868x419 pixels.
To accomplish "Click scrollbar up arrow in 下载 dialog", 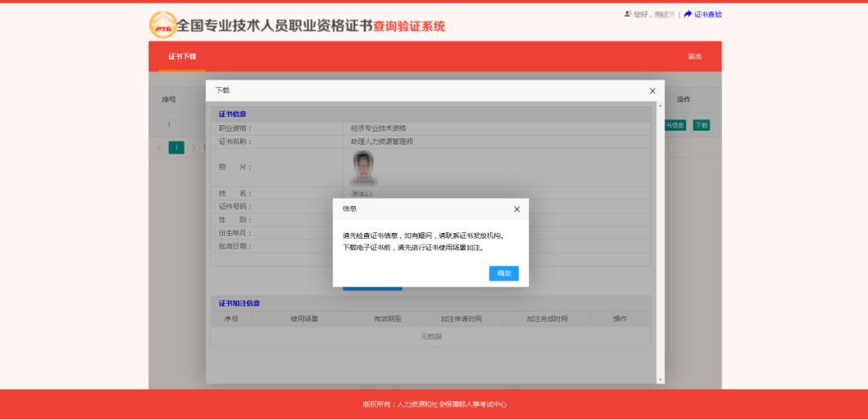I will 660,106.
